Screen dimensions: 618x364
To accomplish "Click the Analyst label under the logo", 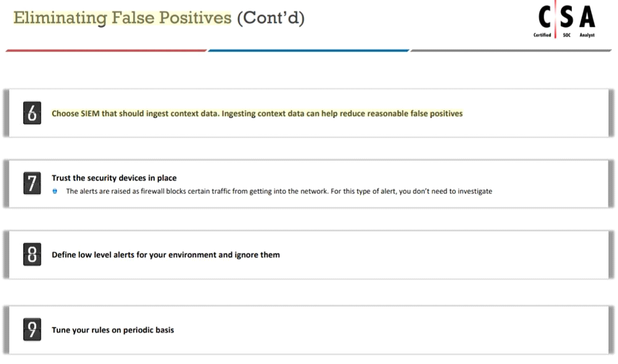I will 587,35.
